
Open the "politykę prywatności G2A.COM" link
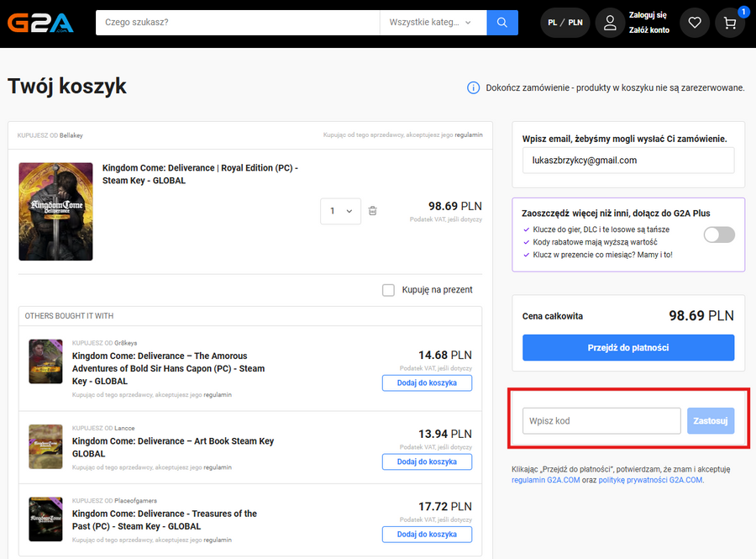650,480
